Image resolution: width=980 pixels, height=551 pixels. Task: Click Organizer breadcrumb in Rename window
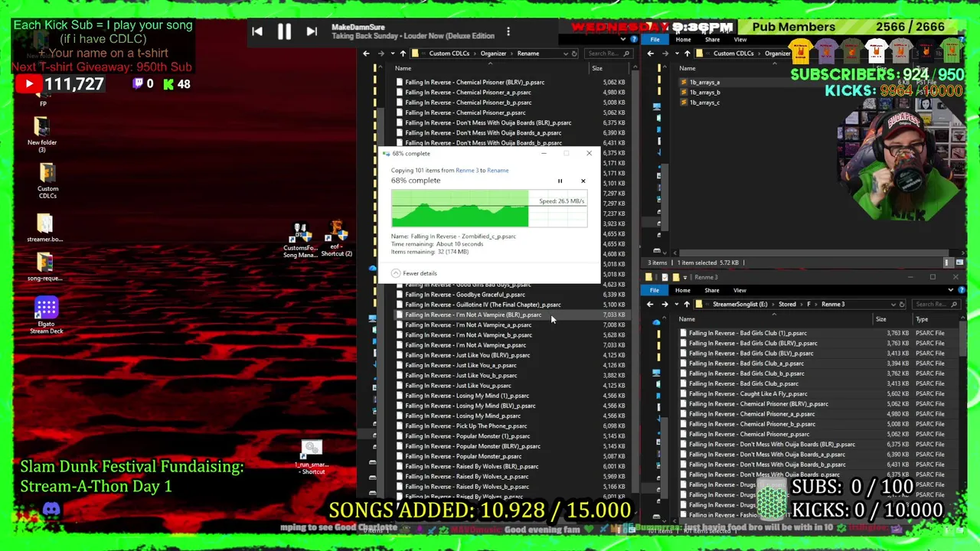[493, 54]
